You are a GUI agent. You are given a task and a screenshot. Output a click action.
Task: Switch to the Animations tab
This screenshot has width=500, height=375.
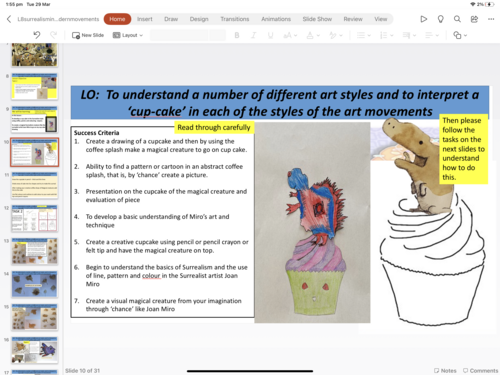click(276, 19)
